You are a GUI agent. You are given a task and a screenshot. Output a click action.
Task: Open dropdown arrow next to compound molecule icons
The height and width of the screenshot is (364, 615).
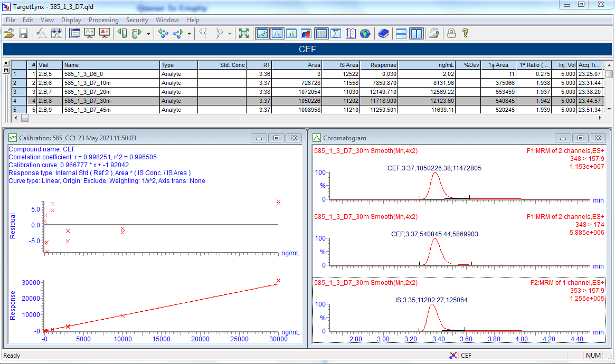pyautogui.click(x=189, y=34)
